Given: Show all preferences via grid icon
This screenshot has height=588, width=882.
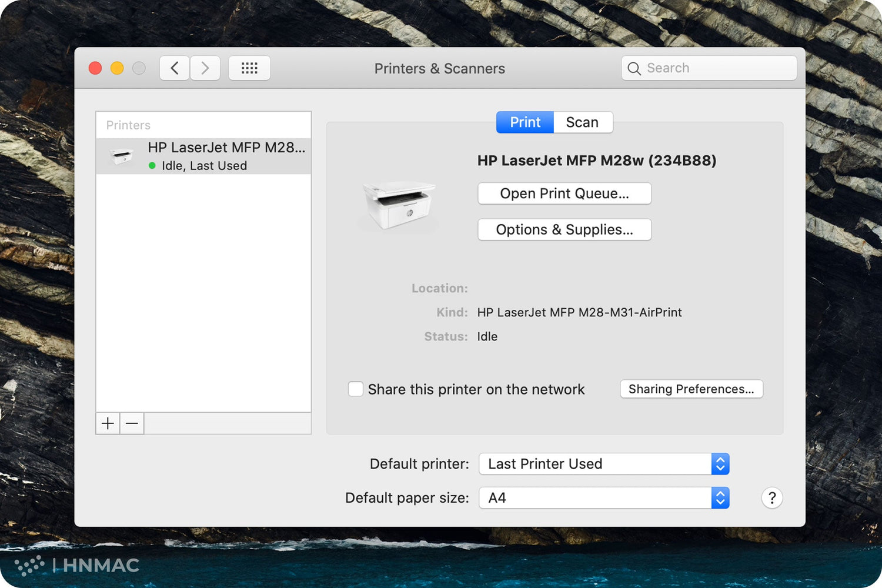Looking at the screenshot, I should [x=249, y=68].
